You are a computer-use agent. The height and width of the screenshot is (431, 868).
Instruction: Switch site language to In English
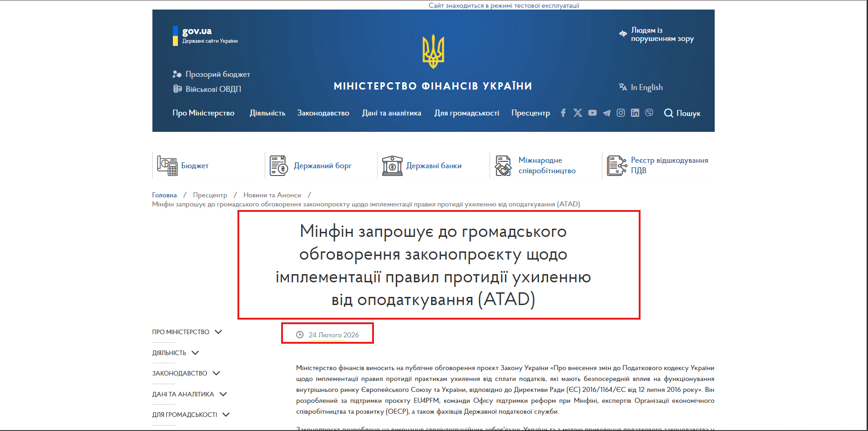(x=646, y=87)
